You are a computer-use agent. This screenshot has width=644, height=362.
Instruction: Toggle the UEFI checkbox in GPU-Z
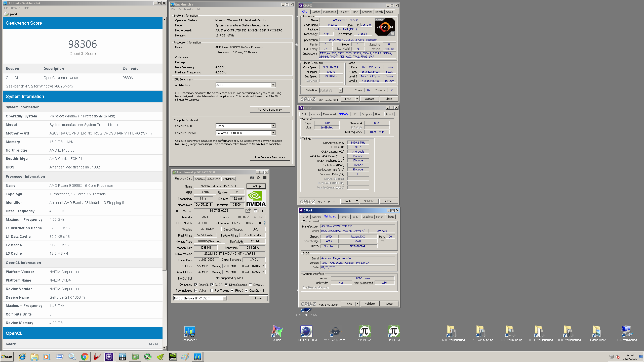(x=255, y=211)
